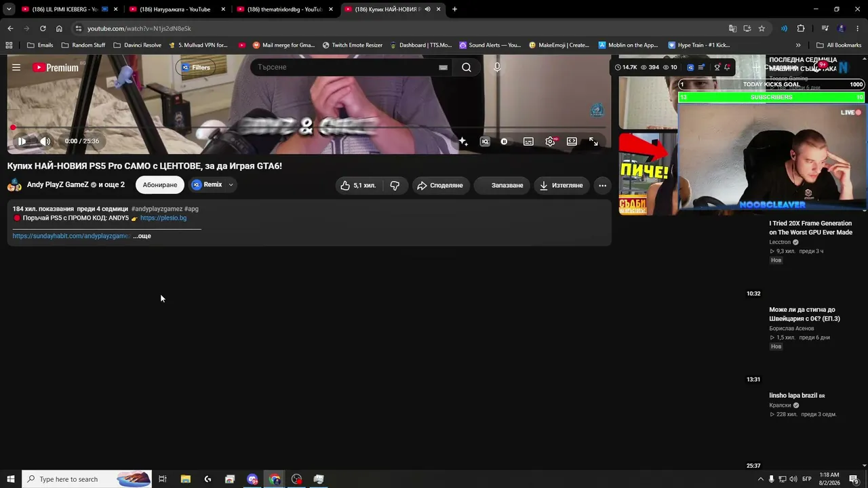Enter full screen mode

(x=593, y=141)
